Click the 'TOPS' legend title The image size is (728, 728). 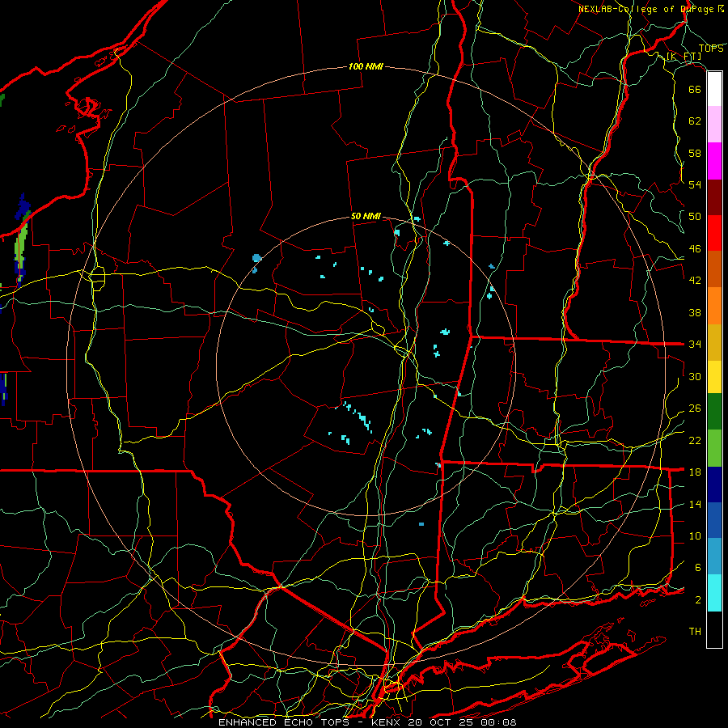pyautogui.click(x=711, y=49)
